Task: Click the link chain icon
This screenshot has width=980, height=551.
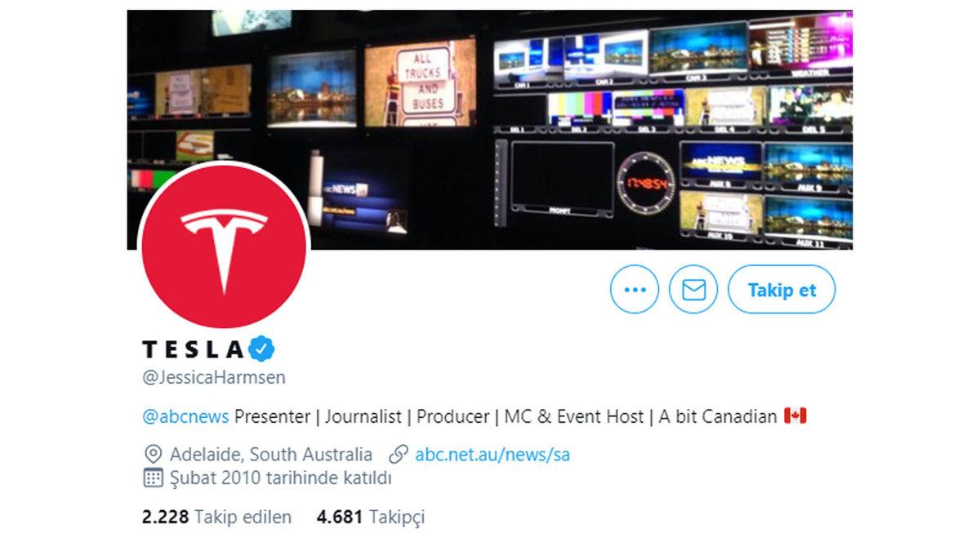Action: click(x=399, y=455)
